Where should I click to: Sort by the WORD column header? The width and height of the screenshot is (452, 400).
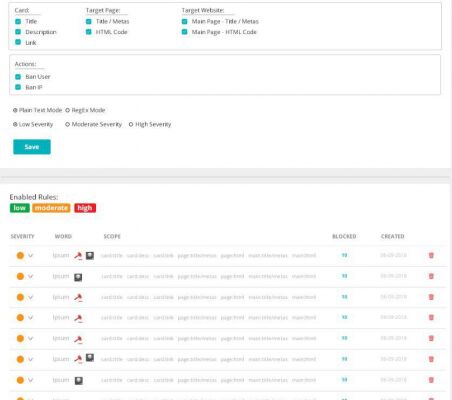tap(63, 236)
